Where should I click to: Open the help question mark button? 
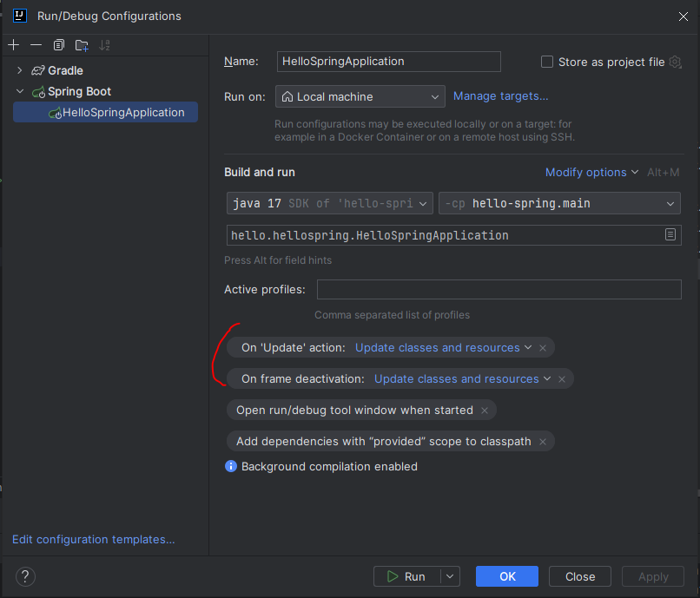[x=25, y=576]
